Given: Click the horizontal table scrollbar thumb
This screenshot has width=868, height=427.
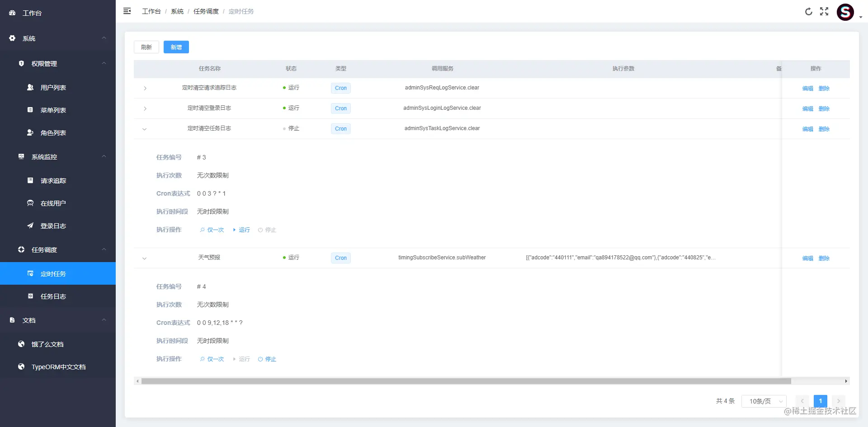Looking at the screenshot, I should pyautogui.click(x=466, y=381).
